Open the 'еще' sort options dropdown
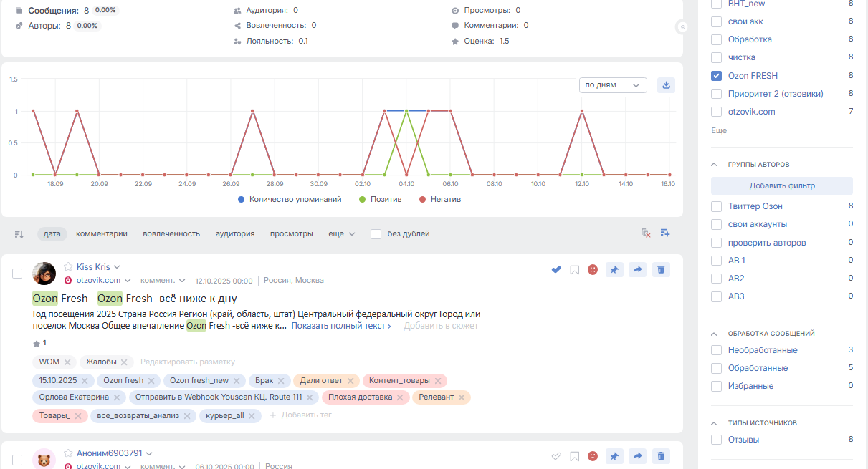 point(342,233)
